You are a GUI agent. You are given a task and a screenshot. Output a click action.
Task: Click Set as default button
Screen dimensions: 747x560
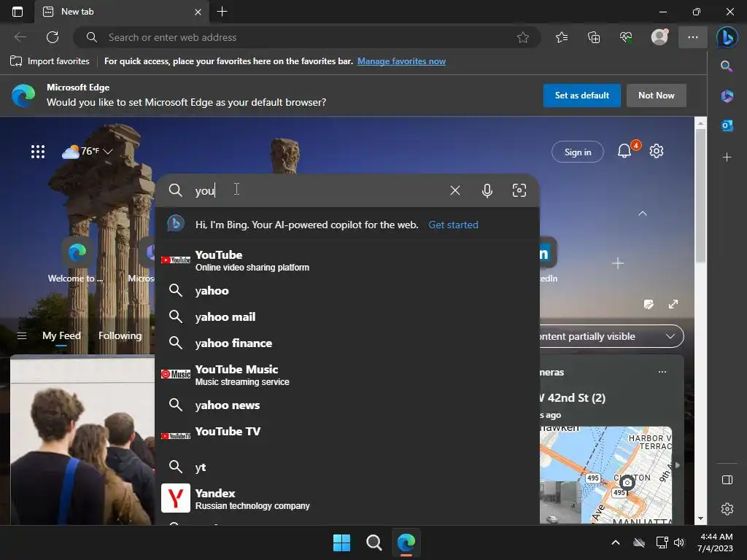[x=581, y=96]
